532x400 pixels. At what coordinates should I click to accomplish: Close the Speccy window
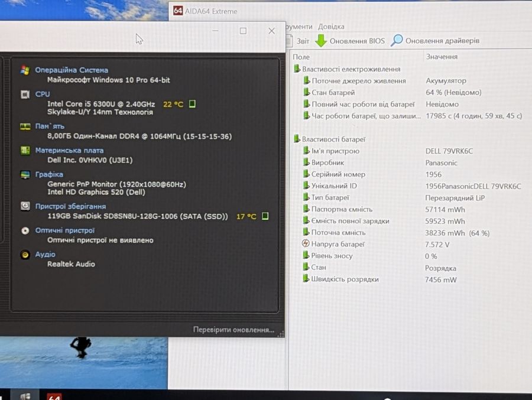point(271,31)
